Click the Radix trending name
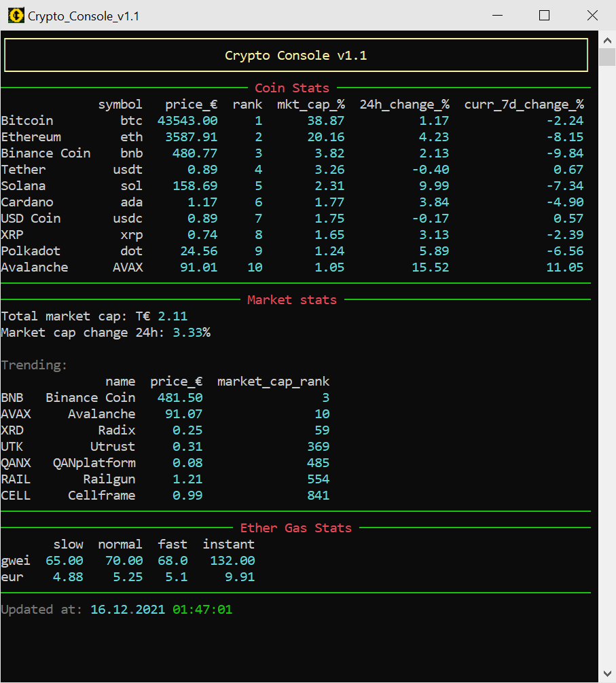The height and width of the screenshot is (683, 616). (x=117, y=430)
